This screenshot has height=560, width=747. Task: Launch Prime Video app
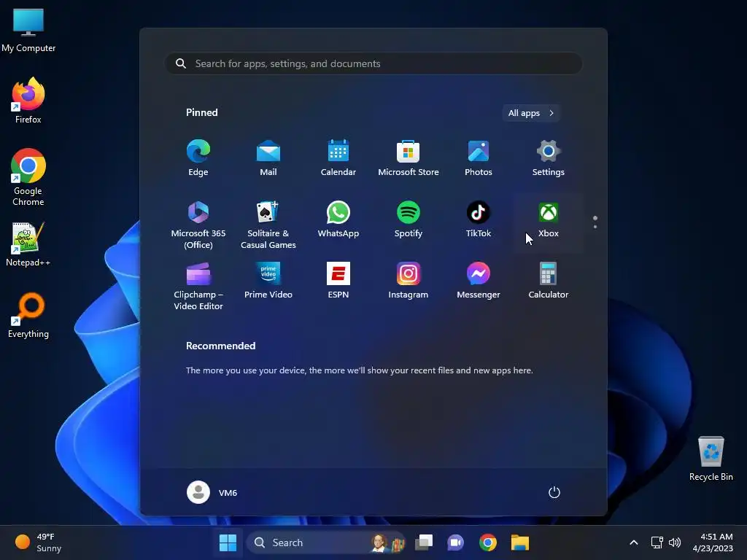[268, 281]
